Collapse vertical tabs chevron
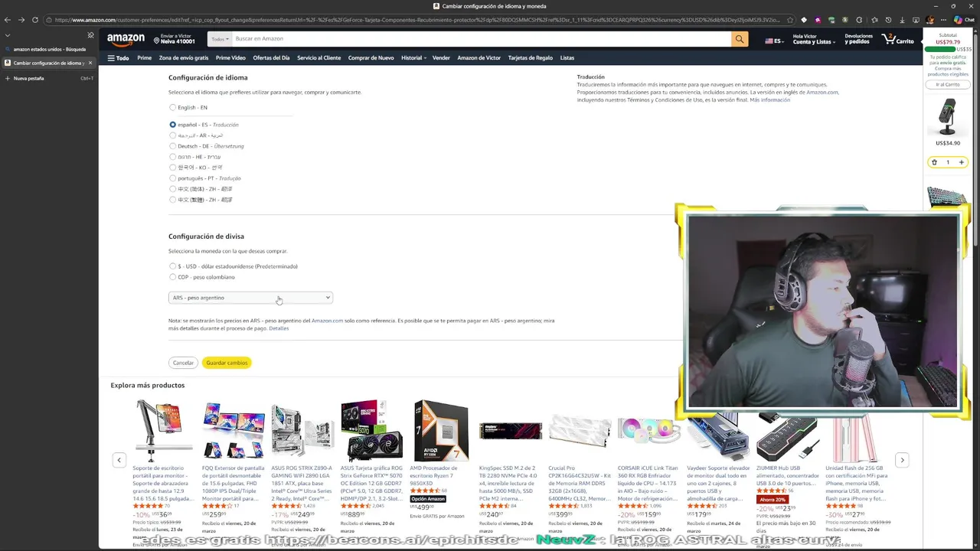 8,34
